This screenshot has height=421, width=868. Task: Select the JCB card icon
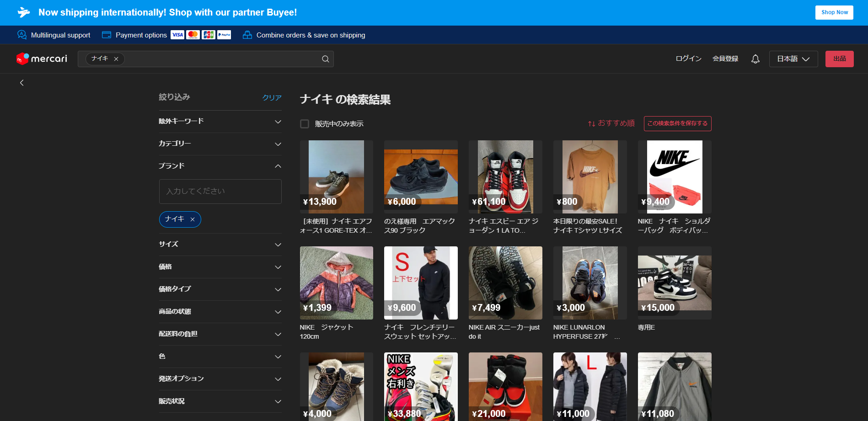coord(208,35)
